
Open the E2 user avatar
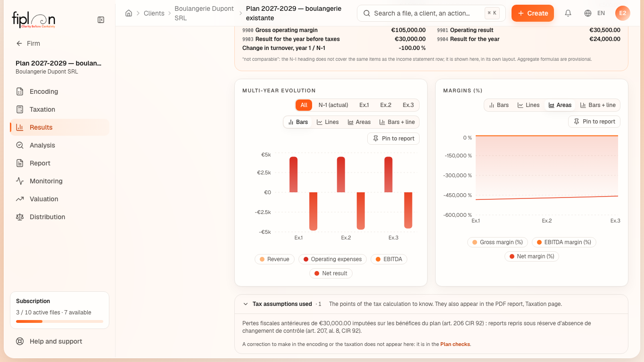tap(623, 13)
